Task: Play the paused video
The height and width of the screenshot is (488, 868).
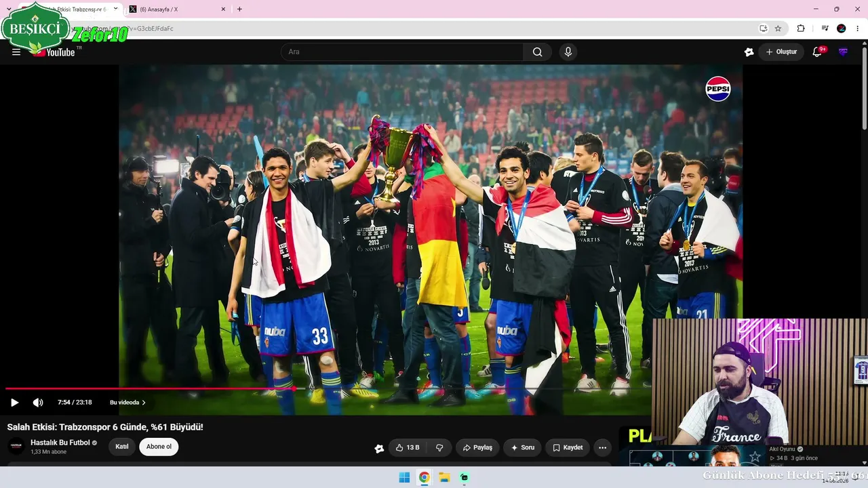Action: [14, 403]
